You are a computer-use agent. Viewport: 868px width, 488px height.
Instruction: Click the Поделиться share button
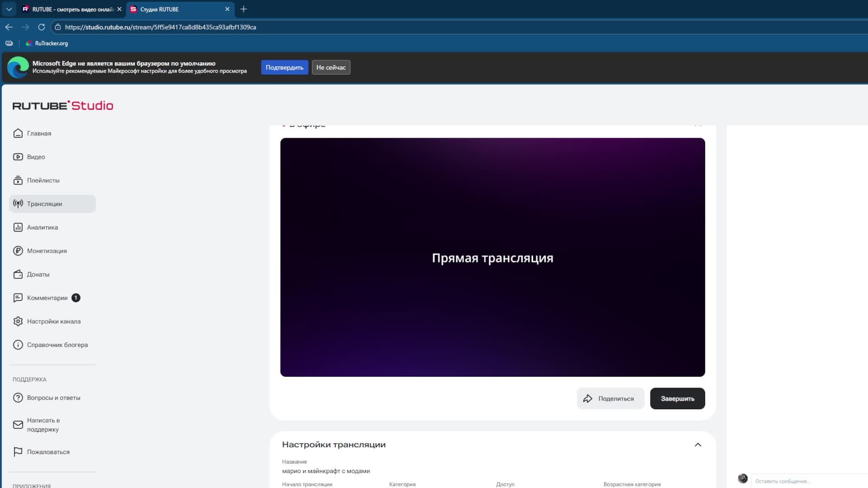click(x=610, y=399)
